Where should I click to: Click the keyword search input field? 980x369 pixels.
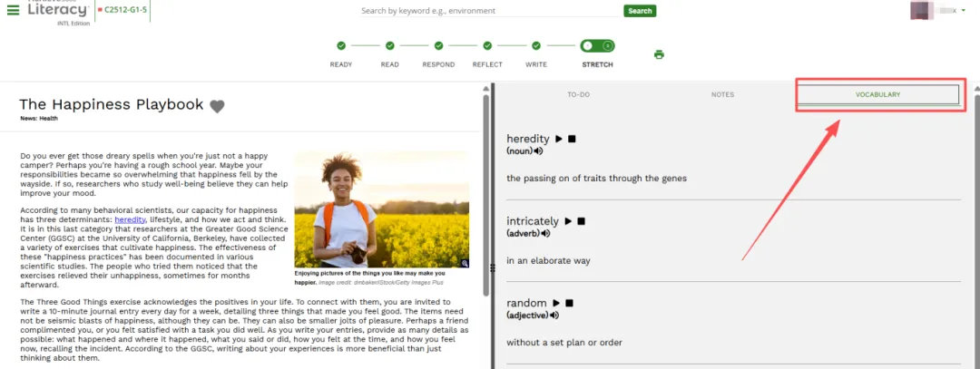point(491,11)
